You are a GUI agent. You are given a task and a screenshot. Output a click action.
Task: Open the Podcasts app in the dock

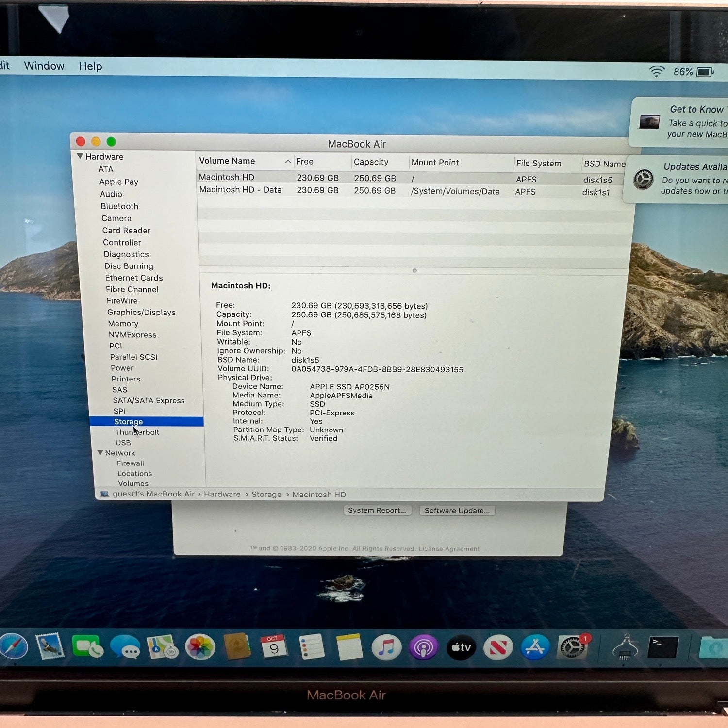click(423, 647)
